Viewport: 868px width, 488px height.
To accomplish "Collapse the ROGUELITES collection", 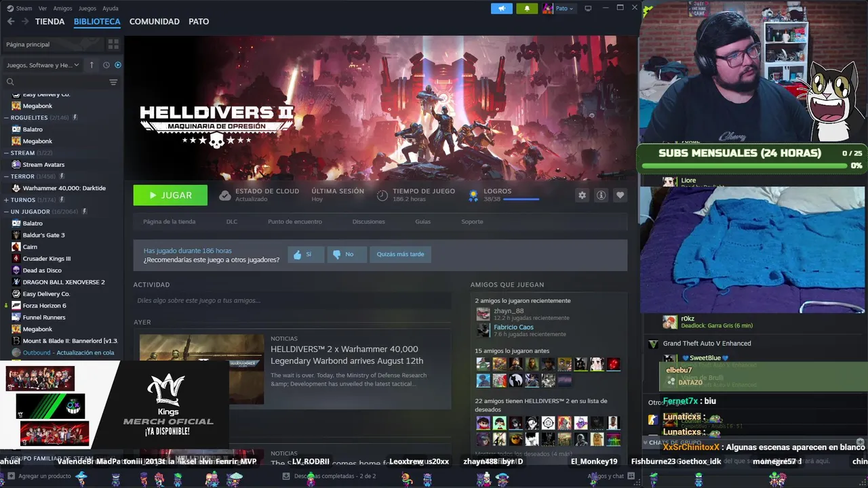I will click(6, 118).
